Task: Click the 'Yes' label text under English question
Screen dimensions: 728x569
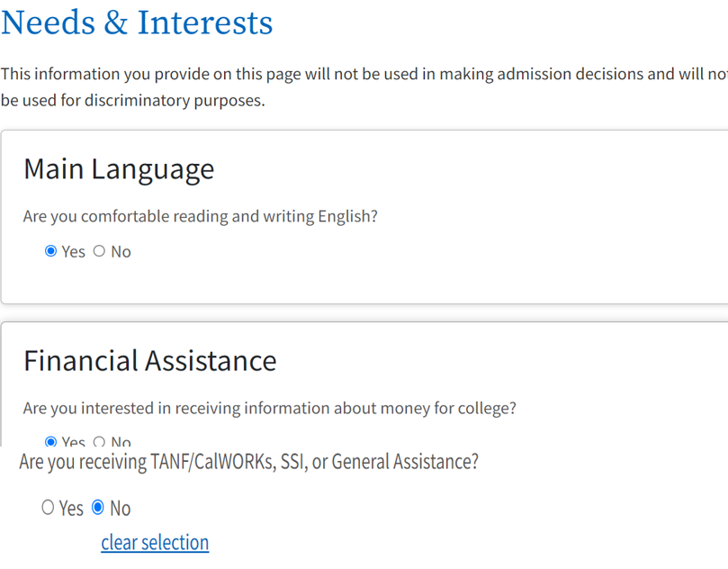Action: [74, 252]
